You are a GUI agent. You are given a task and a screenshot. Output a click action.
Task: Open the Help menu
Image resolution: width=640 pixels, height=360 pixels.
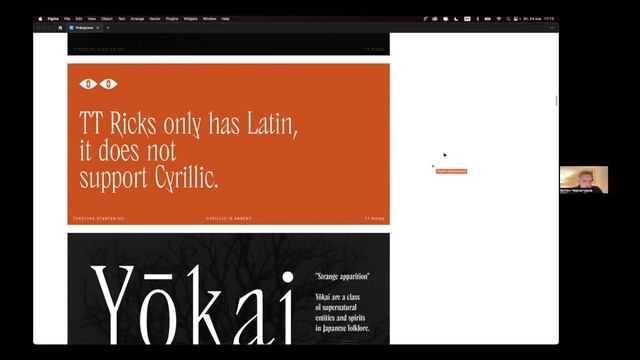click(x=225, y=19)
